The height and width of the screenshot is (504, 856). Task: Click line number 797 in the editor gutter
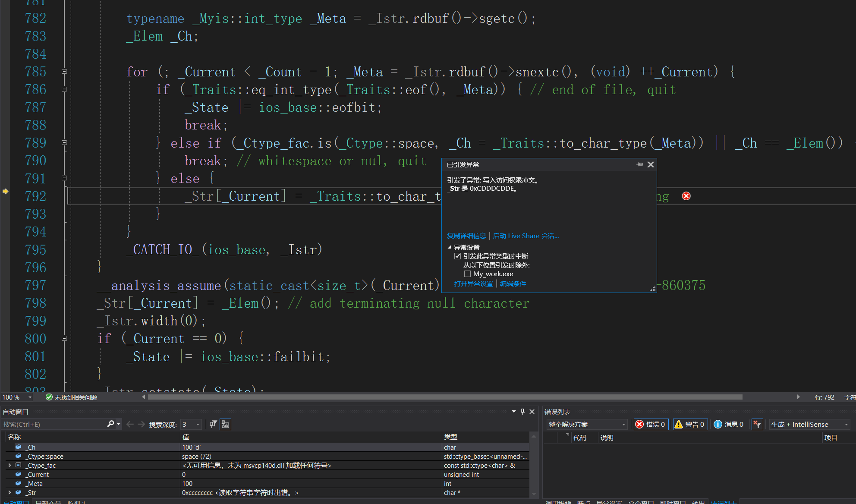click(35, 285)
